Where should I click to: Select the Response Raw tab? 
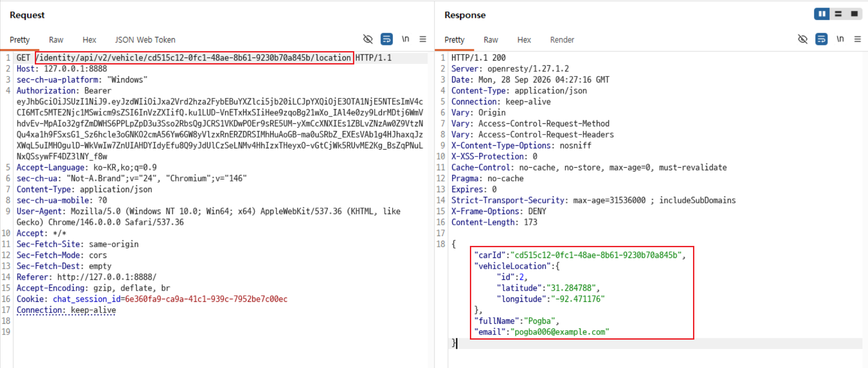click(491, 40)
